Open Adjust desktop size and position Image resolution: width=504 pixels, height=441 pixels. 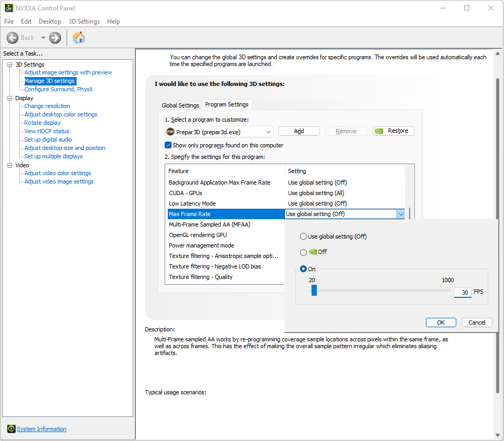pyautogui.click(x=65, y=147)
